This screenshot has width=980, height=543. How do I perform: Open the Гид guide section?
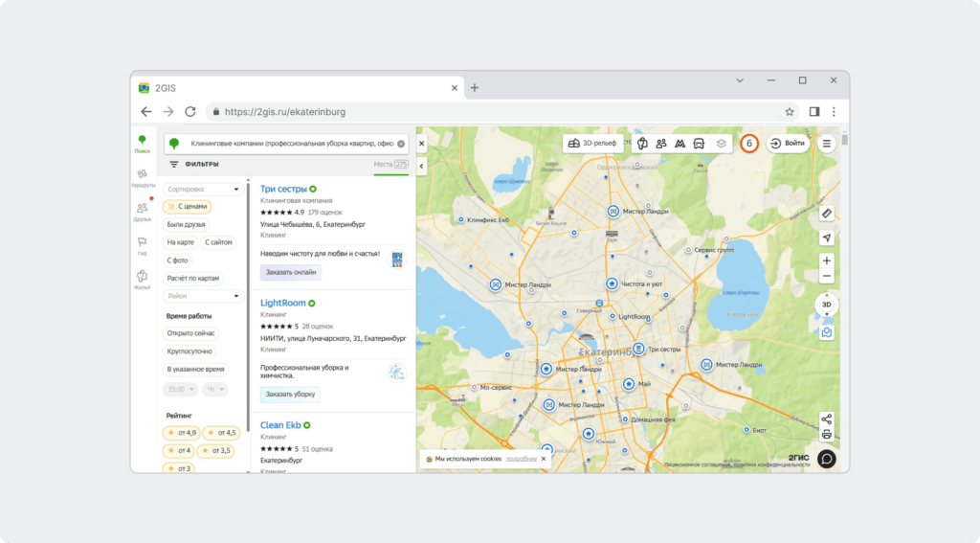pos(142,246)
